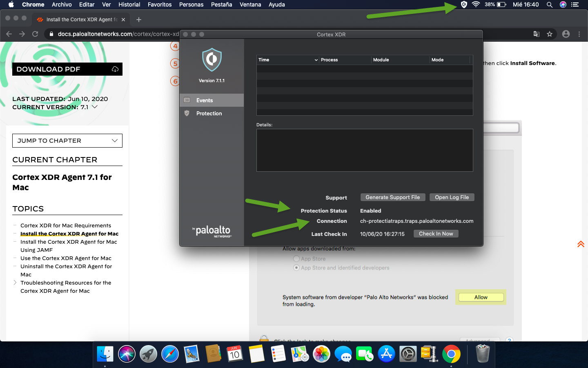Reload the page in Chrome
Image resolution: width=588 pixels, height=368 pixels.
click(35, 34)
